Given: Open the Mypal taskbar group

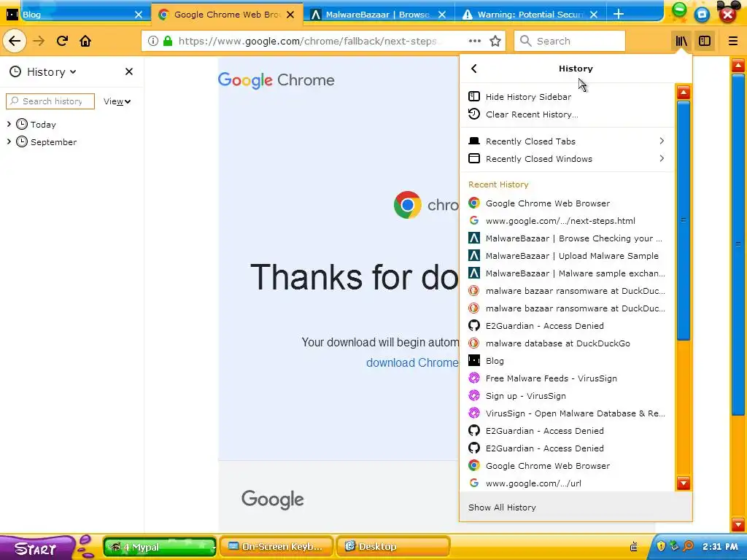Looking at the screenshot, I should pyautogui.click(x=160, y=547).
